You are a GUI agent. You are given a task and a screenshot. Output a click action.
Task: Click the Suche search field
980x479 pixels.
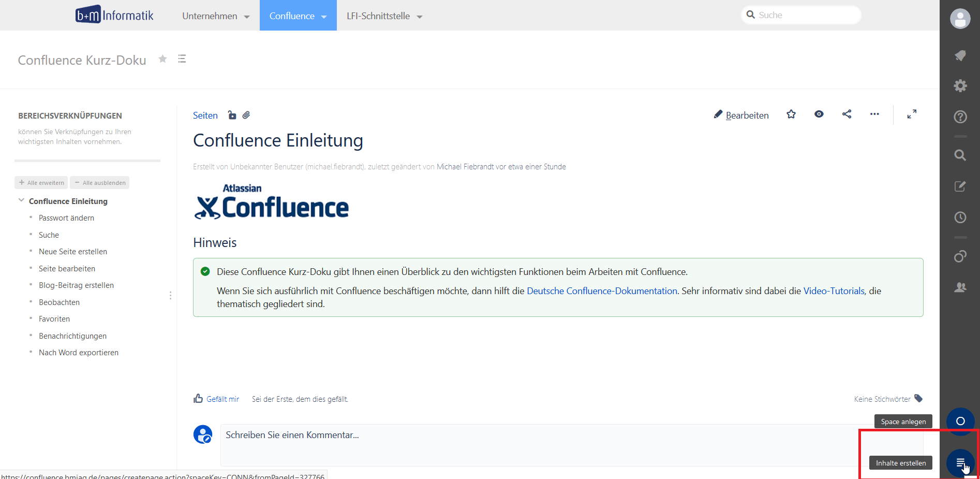(801, 15)
